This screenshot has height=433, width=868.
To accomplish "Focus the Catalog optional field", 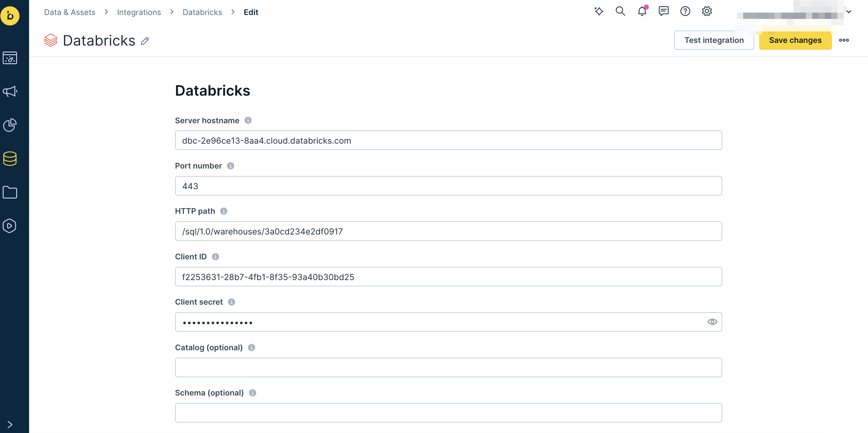I will [x=448, y=367].
